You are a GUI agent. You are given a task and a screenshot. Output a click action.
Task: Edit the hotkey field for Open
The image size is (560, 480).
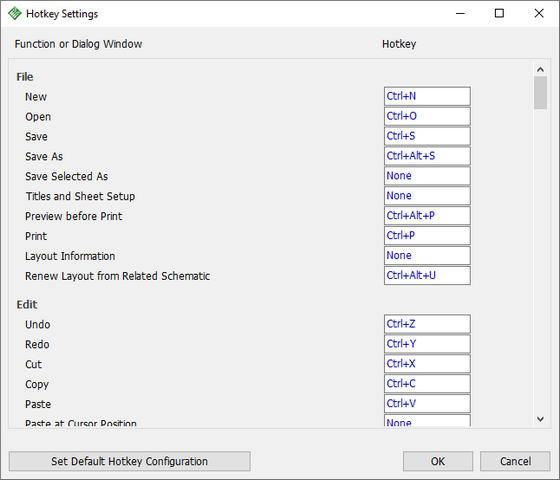point(427,116)
